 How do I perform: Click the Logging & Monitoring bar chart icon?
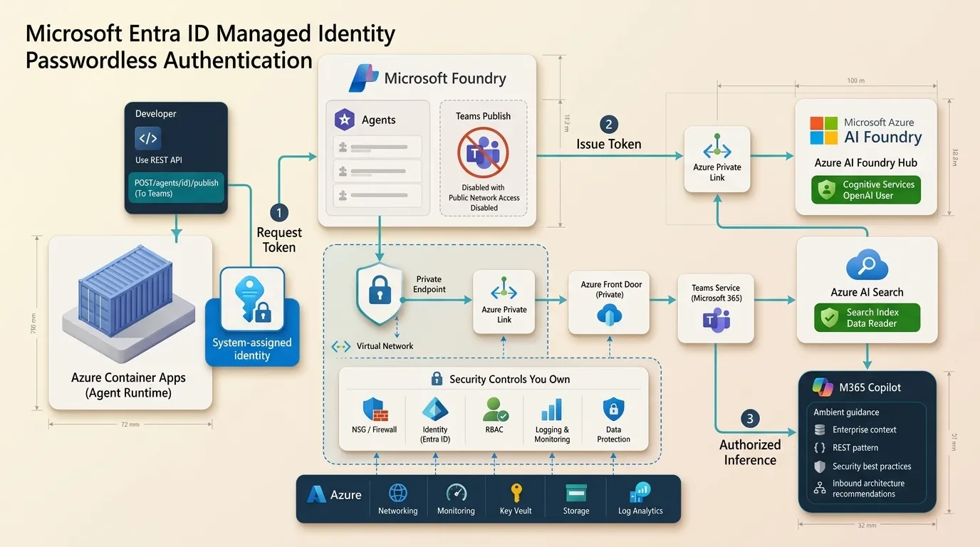coord(552,410)
